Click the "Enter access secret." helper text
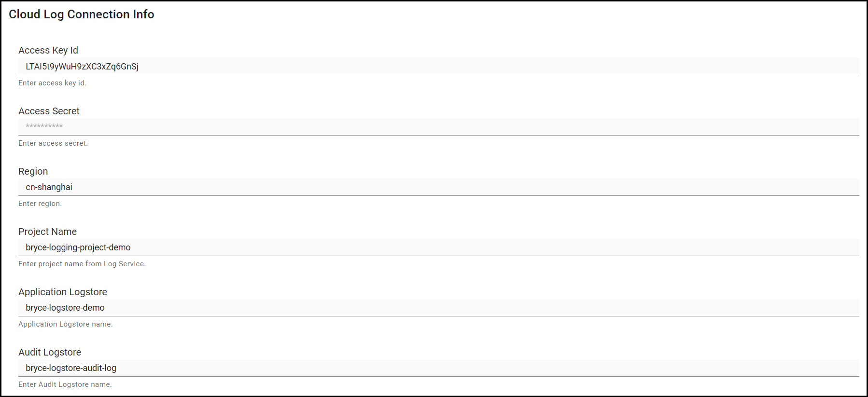 pos(53,143)
